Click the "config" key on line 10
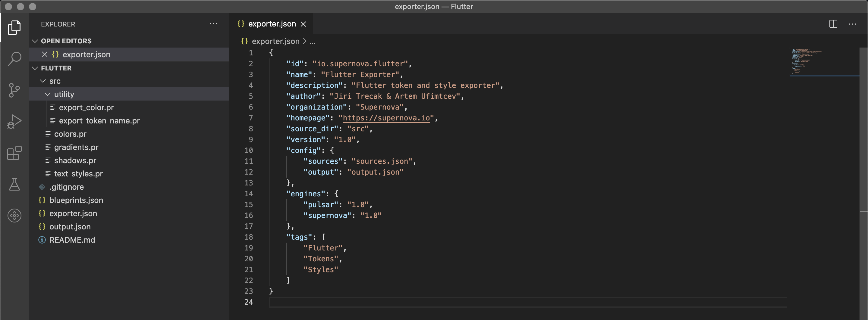This screenshot has height=320, width=868. click(x=303, y=151)
